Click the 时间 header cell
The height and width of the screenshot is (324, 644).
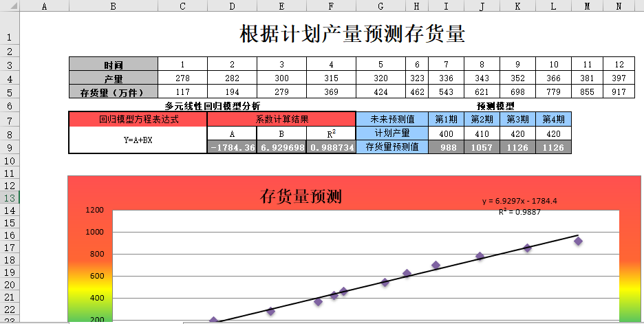114,65
